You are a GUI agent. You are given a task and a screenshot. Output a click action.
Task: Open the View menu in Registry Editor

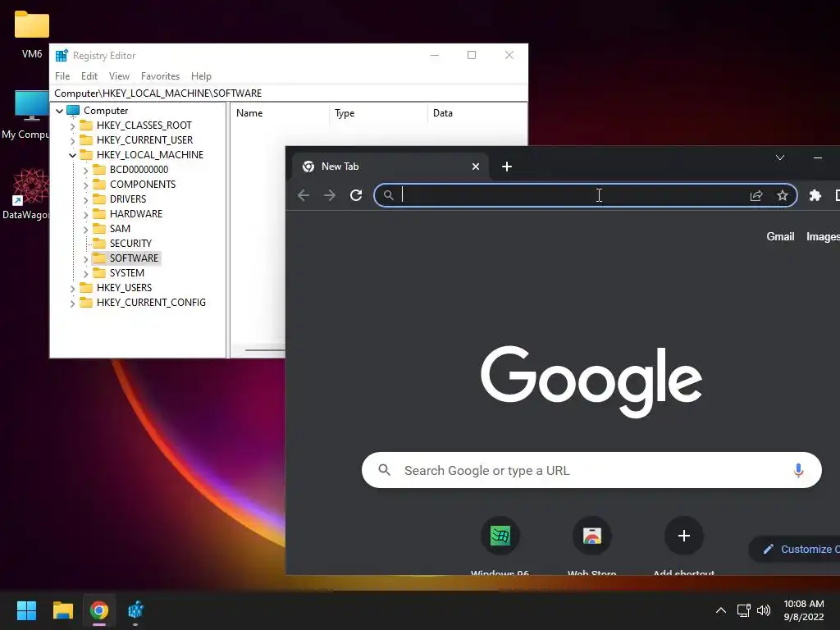point(119,76)
